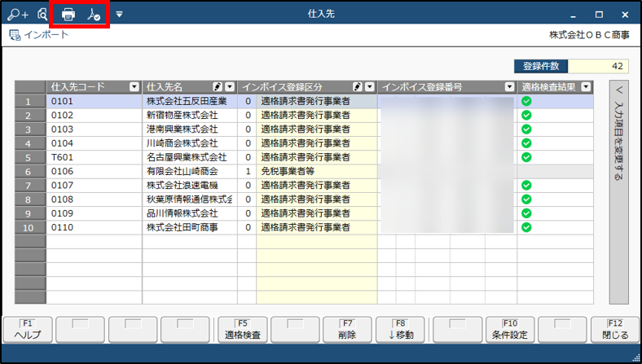Viewport: 642px width, 364px height.
Task: Click the インボイス登録区分 column edit pencil icon
Action: tap(358, 87)
